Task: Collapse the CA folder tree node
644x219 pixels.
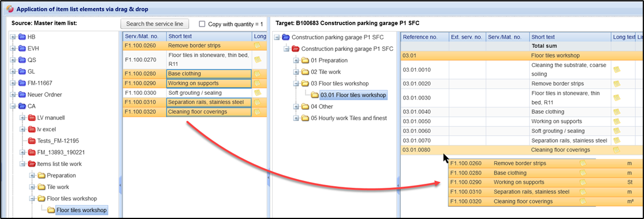Action: [13, 106]
